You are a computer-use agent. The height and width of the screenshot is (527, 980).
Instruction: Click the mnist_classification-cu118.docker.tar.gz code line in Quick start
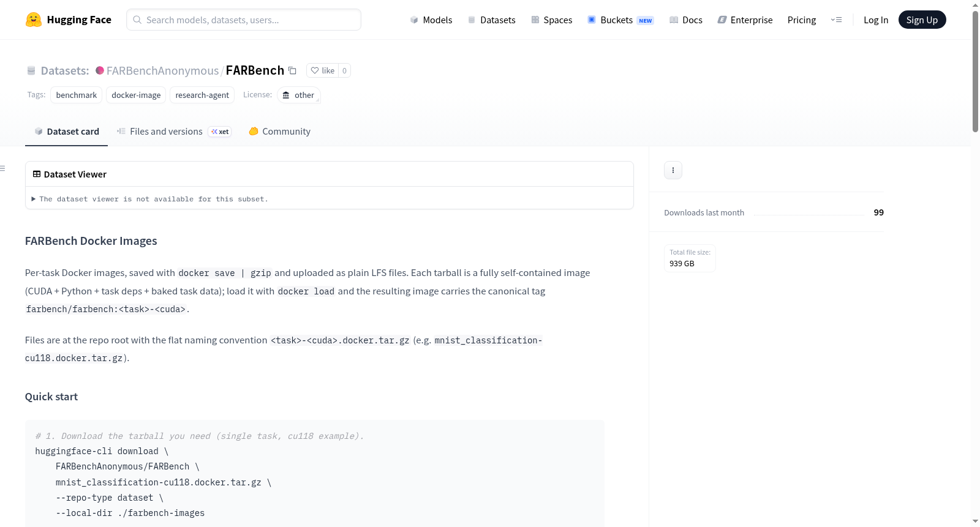(164, 482)
